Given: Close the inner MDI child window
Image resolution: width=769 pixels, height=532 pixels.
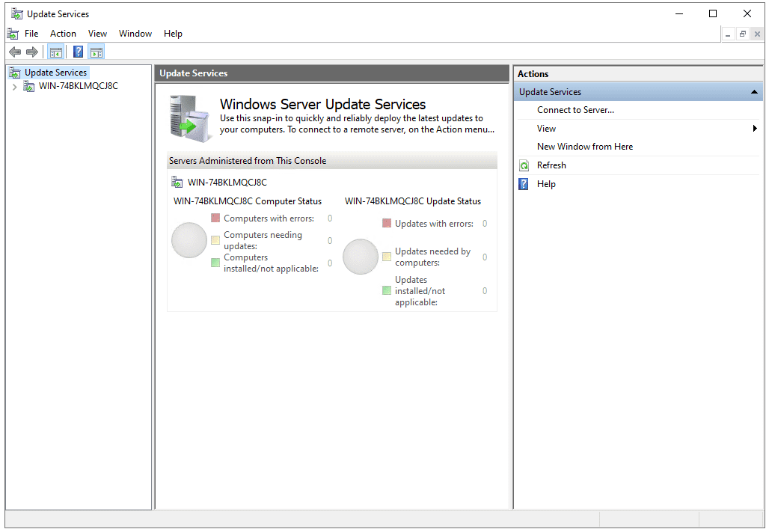Looking at the screenshot, I should [757, 34].
